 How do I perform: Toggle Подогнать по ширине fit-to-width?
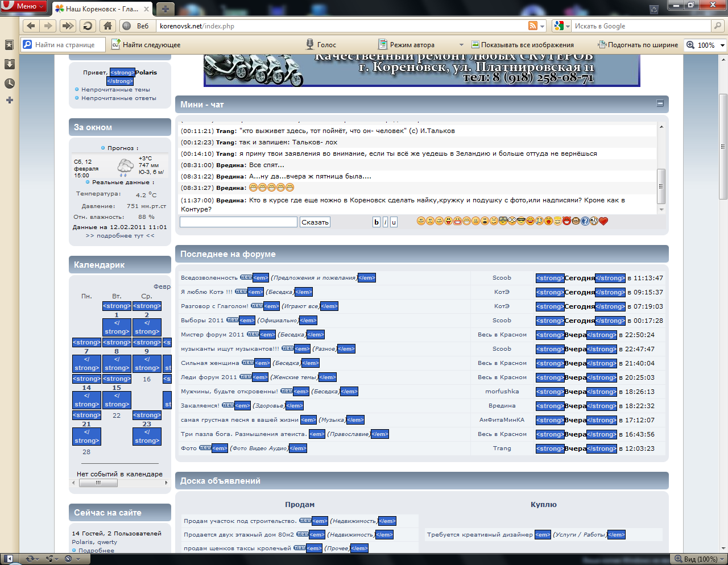pyautogui.click(x=638, y=45)
